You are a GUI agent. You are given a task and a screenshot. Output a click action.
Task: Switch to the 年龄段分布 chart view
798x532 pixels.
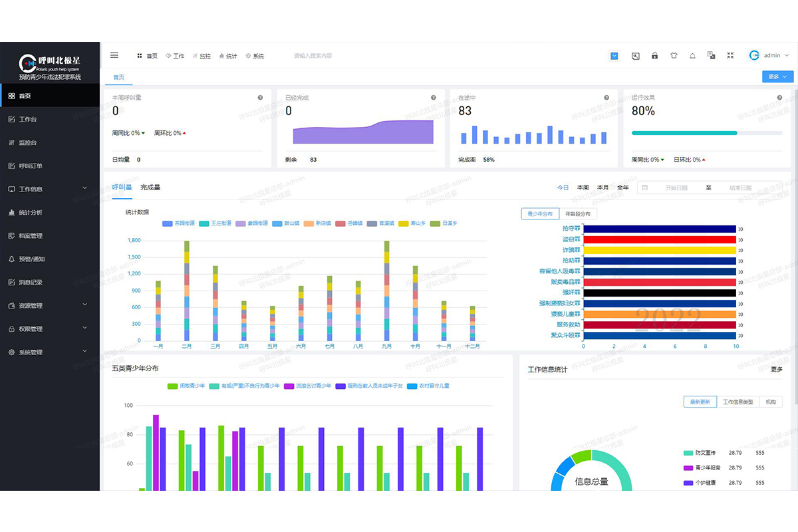(x=577, y=214)
